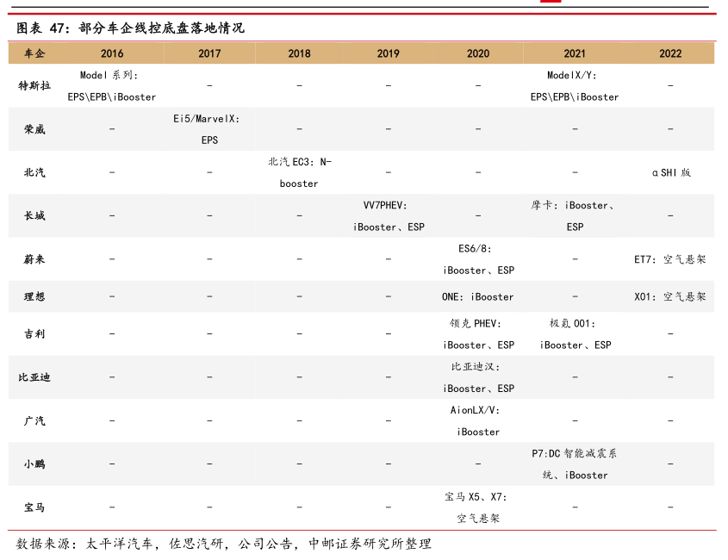Click the 2016 column header
Screen dimensions: 728x560
point(112,53)
